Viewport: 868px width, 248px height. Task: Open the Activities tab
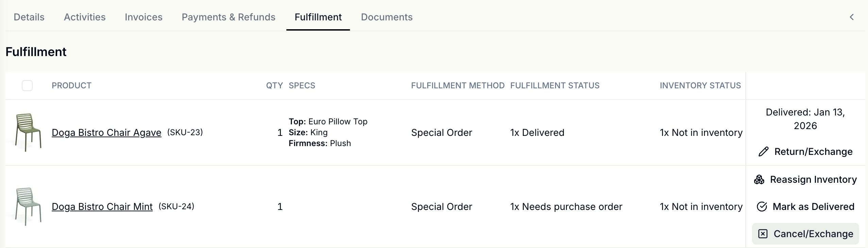click(x=85, y=17)
